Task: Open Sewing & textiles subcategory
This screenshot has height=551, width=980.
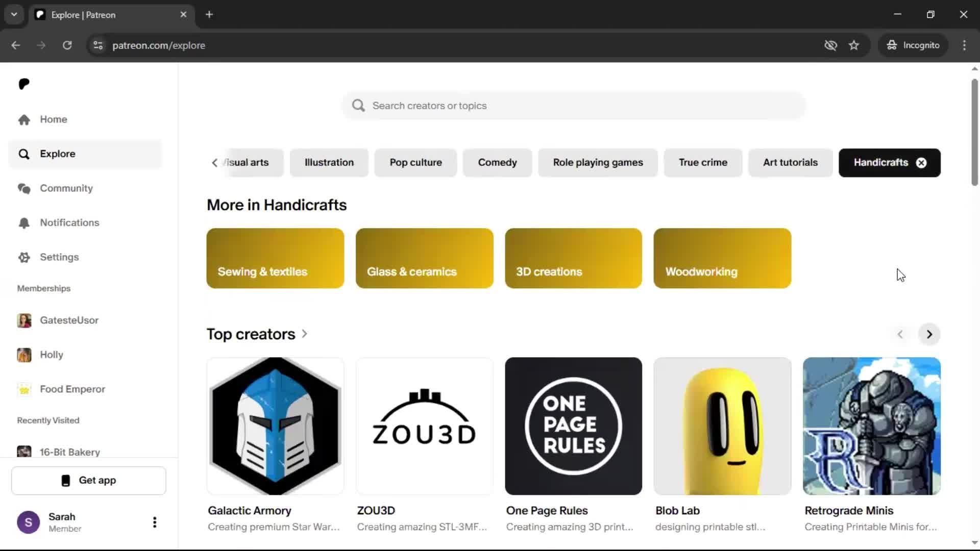Action: [275, 258]
